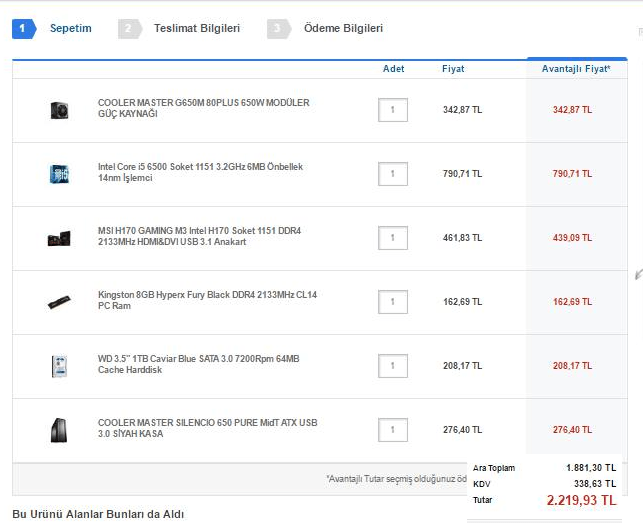Screen dimensions: 643x524
Task: Edit quantity field for the power supply
Action: point(393,110)
